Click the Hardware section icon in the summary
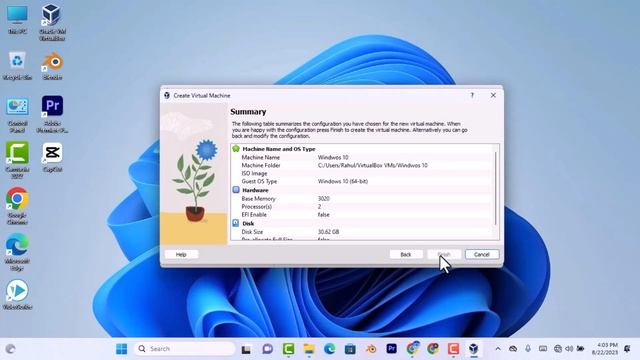Viewport: 640px width, 360px height. tap(236, 190)
